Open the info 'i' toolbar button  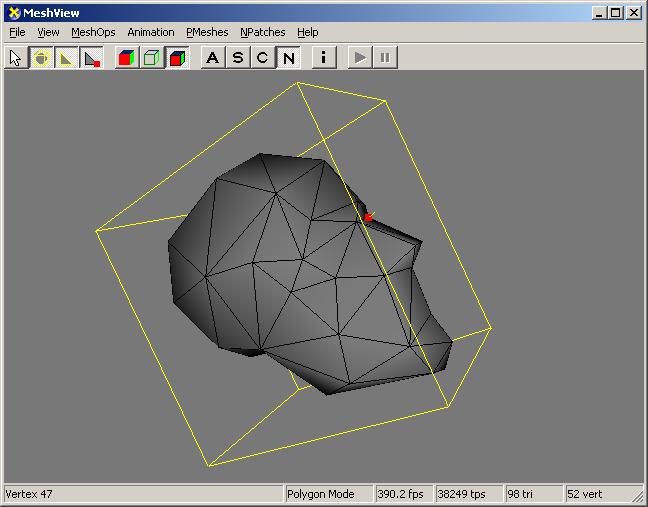(x=323, y=57)
